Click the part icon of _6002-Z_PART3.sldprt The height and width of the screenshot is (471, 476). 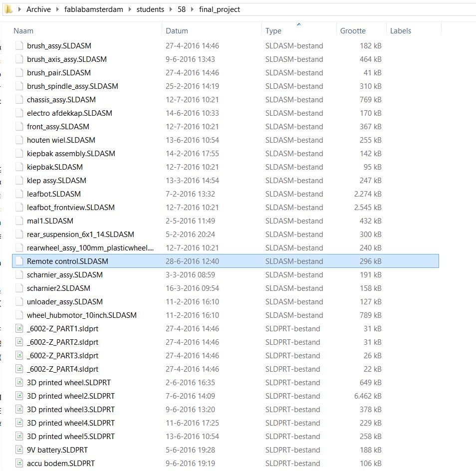pos(19,356)
